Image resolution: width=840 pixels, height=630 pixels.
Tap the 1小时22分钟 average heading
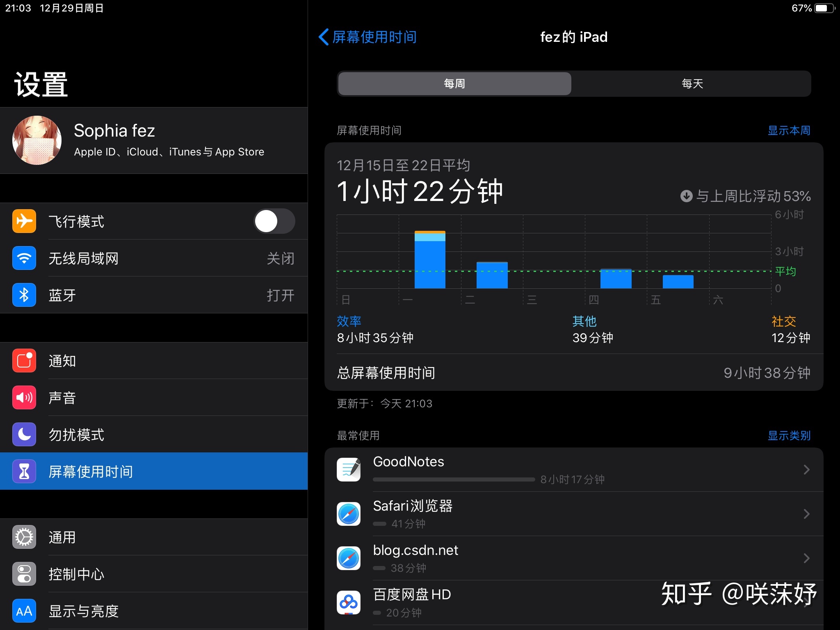[x=420, y=191]
